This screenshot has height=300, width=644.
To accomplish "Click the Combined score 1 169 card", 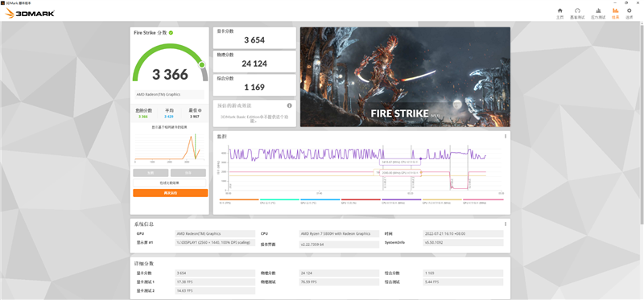I will click(x=254, y=85).
